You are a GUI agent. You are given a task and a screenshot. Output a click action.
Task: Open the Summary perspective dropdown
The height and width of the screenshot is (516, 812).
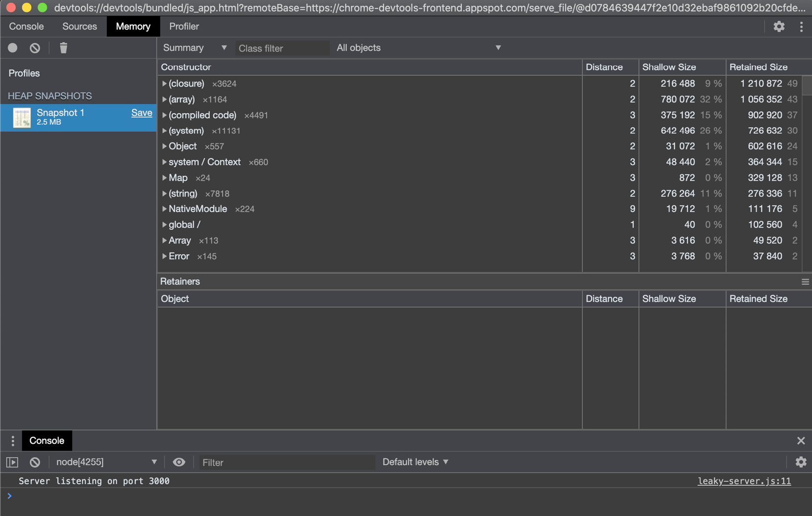[194, 47]
